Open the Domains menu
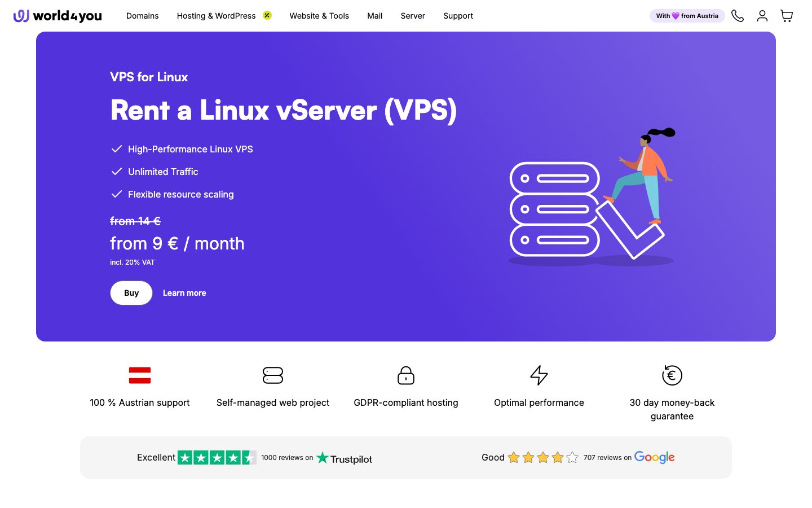Image resolution: width=812 pixels, height=508 pixels. pos(143,16)
